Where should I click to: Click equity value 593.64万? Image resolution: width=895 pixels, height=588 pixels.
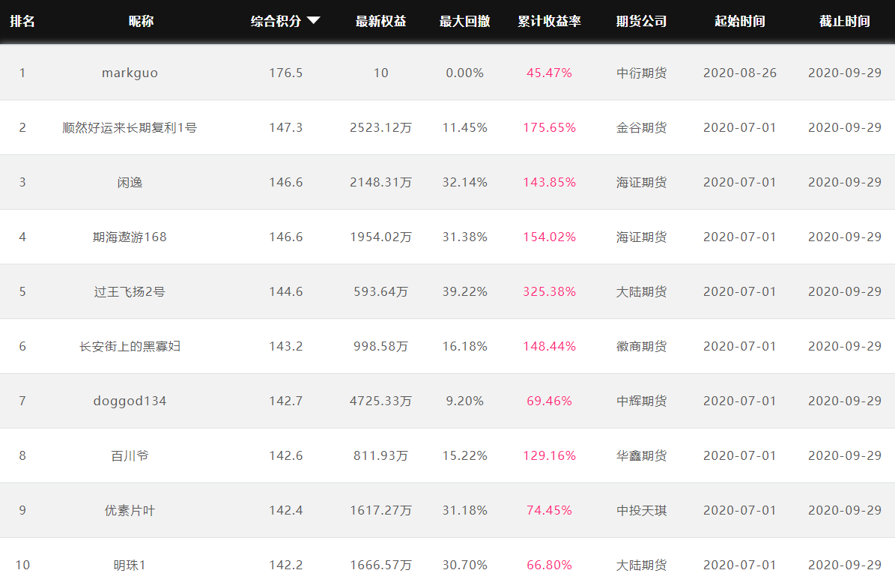pyautogui.click(x=380, y=291)
